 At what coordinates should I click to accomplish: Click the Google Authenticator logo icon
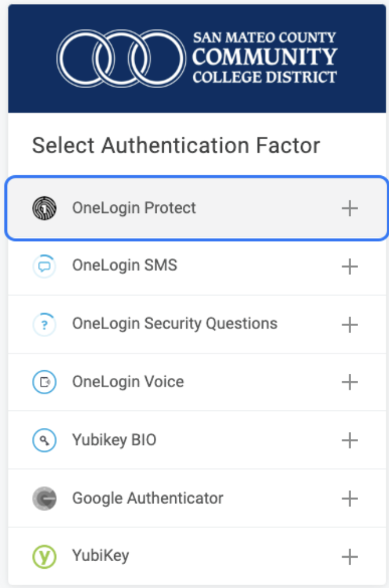44,499
